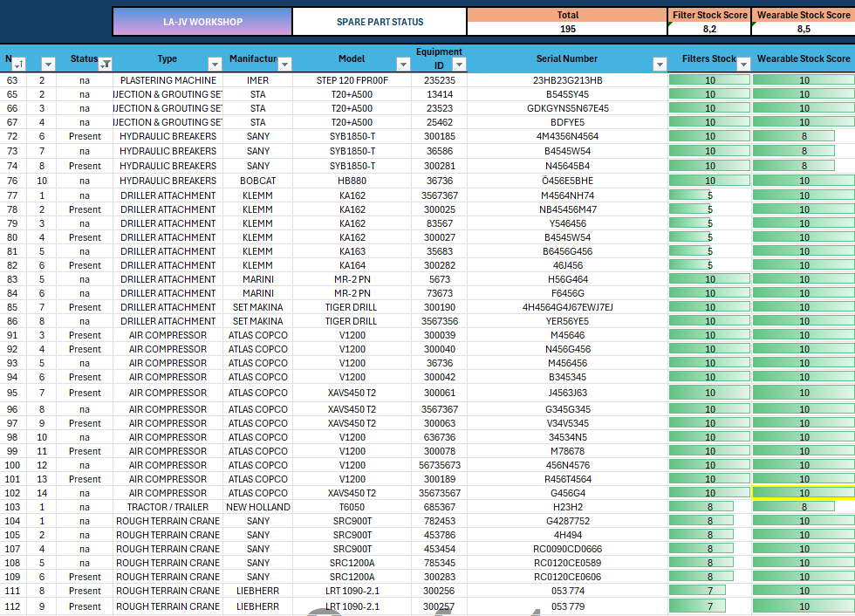The width and height of the screenshot is (855, 616).
Task: Select the T6050 model cell
Action: click(352, 507)
